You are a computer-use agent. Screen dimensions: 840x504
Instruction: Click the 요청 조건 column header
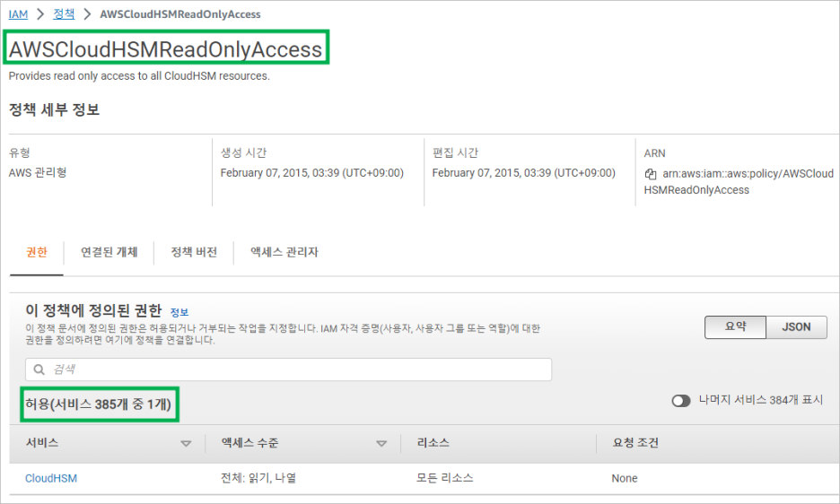click(635, 443)
